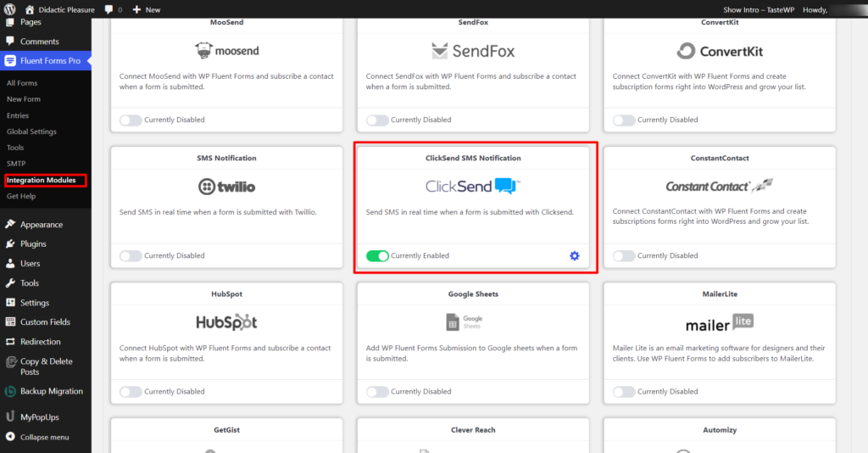Click the Google Sheets logo
The image size is (868, 453).
click(x=465, y=322)
